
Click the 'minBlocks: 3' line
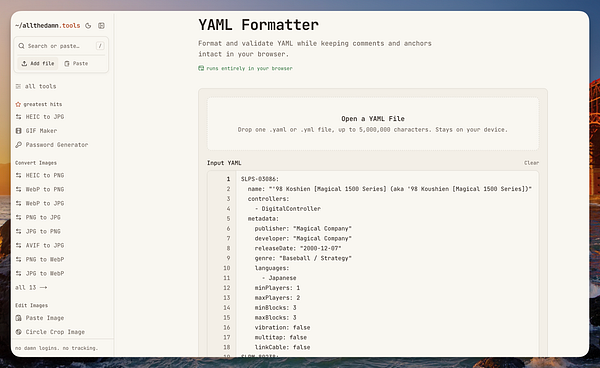(x=276, y=308)
